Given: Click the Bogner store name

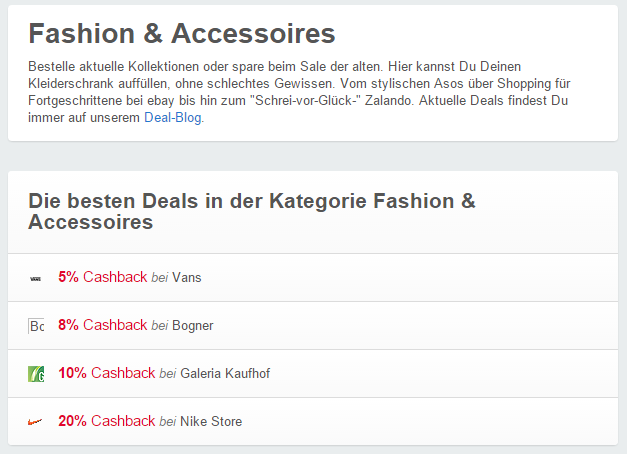Looking at the screenshot, I should click(x=192, y=326).
